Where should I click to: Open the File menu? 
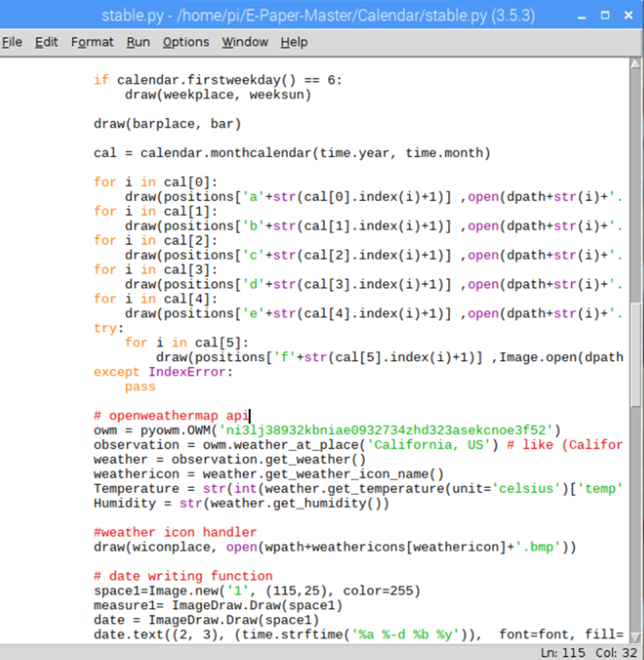tap(12, 42)
